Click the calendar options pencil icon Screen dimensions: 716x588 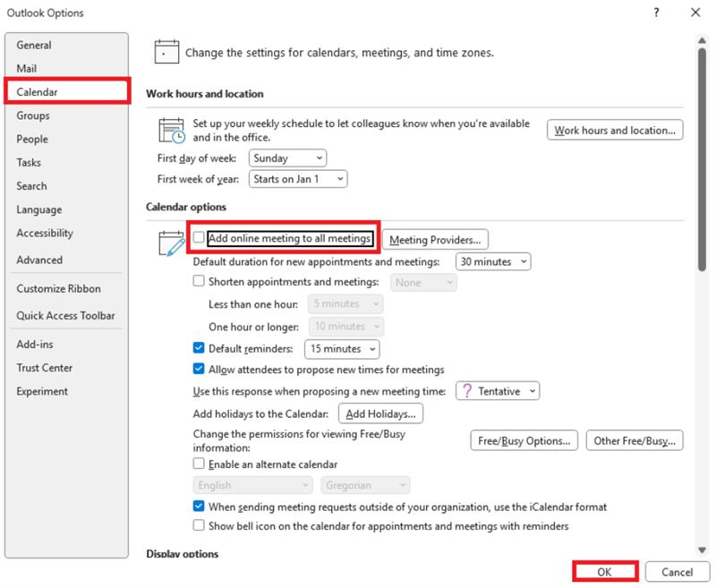[172, 243]
